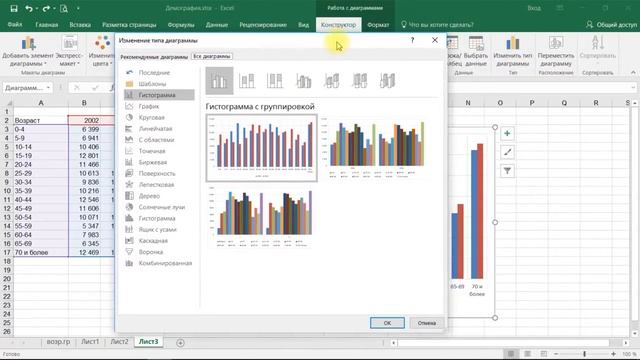The image size is (640, 360).
Task: Click the top-right clustered histogram preview thumbnail
Action: coord(374,148)
